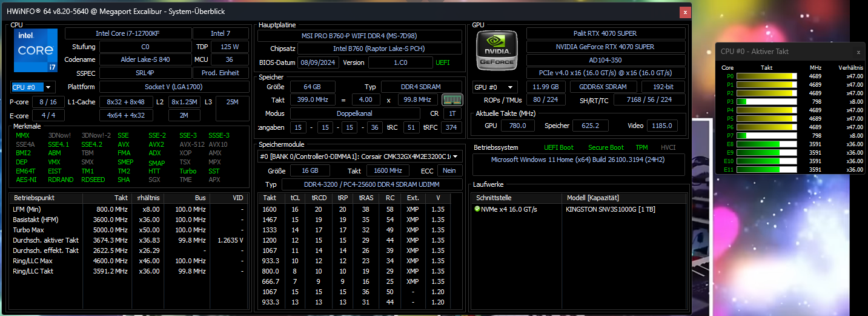Click the SSPEC value SRL4P
This screenshot has height=316, width=868.
(x=145, y=73)
